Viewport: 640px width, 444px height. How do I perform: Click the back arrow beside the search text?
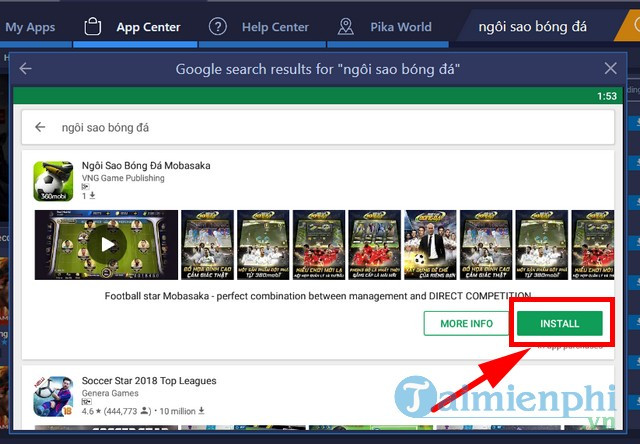[x=41, y=128]
